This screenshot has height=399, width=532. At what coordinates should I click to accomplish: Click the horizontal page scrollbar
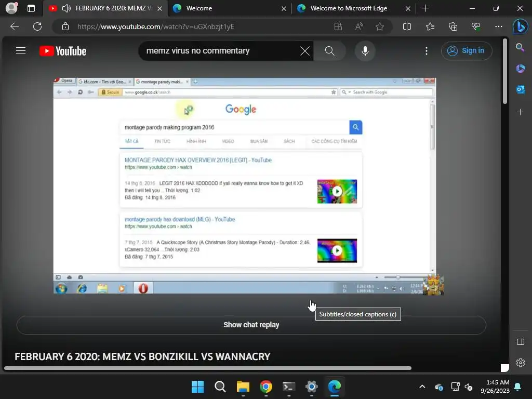point(208,368)
